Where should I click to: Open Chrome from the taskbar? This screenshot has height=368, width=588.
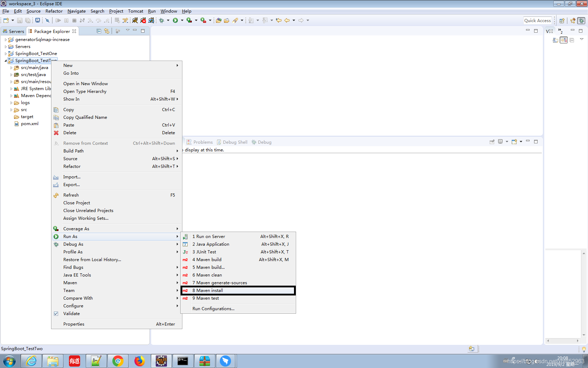(118, 361)
